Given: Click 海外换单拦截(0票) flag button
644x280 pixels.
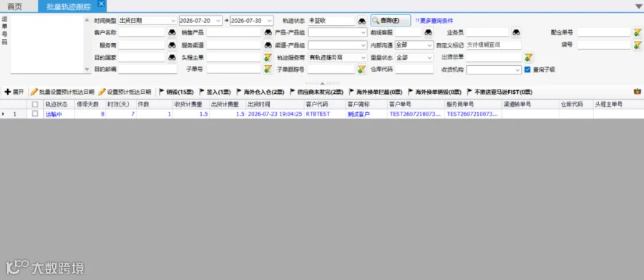Looking at the screenshot, I should click(376, 92).
